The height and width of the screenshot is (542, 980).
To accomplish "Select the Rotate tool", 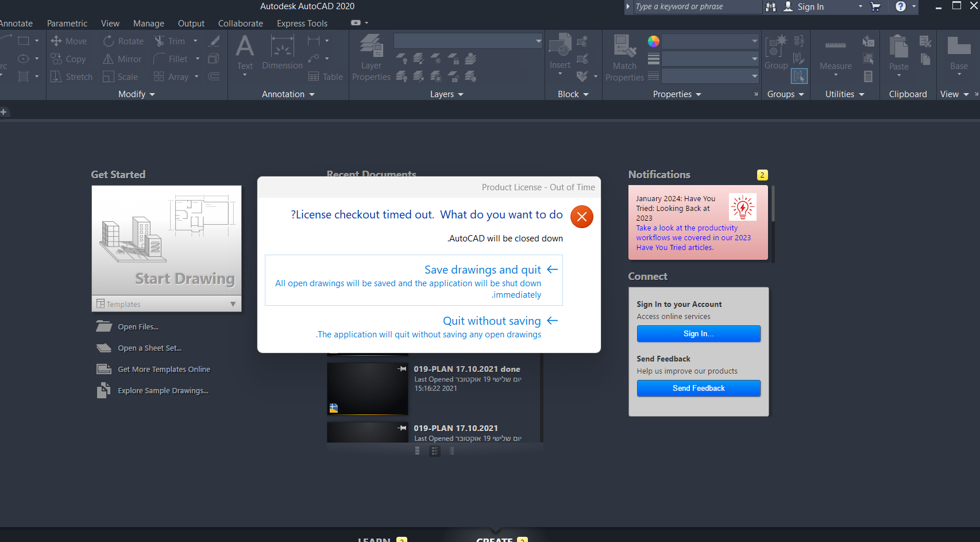I will [x=123, y=41].
